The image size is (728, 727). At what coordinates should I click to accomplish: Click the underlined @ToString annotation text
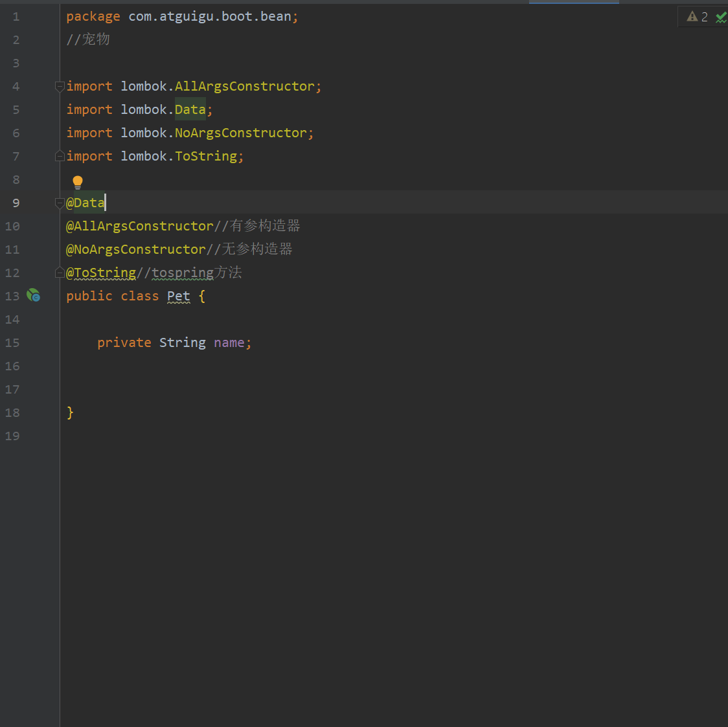101,273
